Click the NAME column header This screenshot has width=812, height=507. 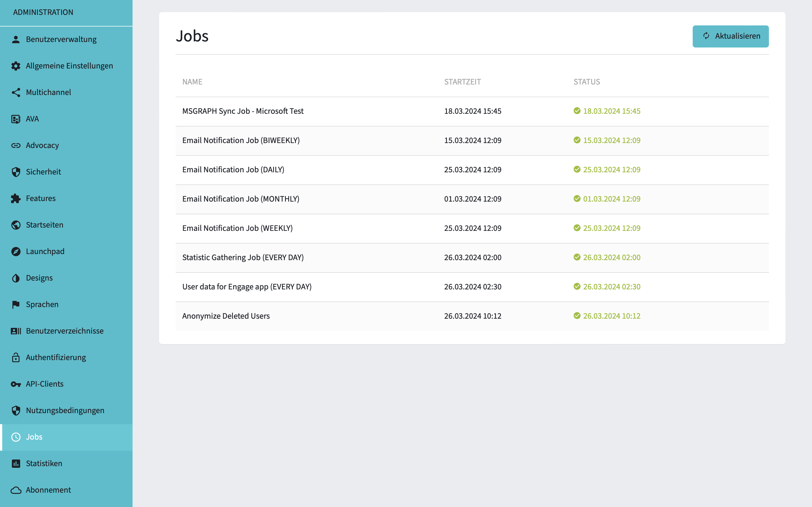click(x=192, y=82)
